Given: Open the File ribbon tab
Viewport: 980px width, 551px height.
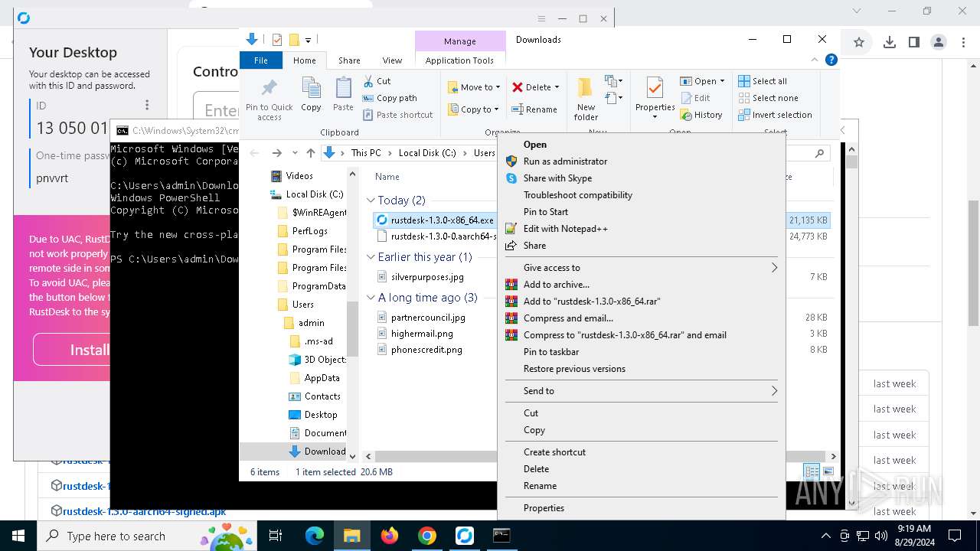Looking at the screenshot, I should pos(261,60).
